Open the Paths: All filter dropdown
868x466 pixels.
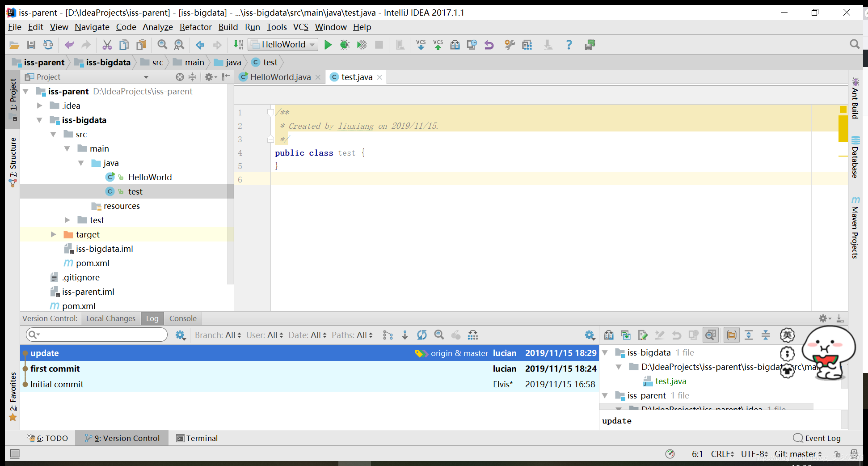352,335
